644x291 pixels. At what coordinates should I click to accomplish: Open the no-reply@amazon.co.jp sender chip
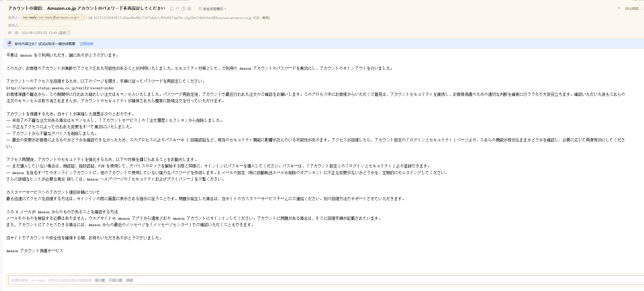pos(51,17)
